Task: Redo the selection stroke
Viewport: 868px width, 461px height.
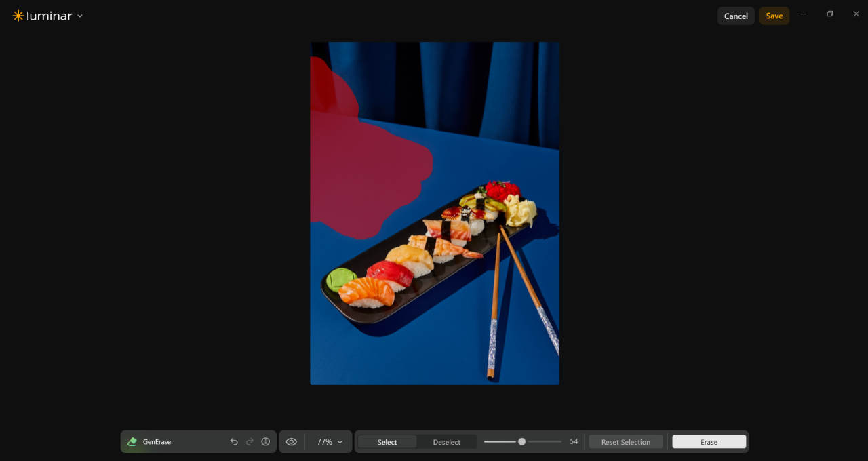Action: (250, 441)
